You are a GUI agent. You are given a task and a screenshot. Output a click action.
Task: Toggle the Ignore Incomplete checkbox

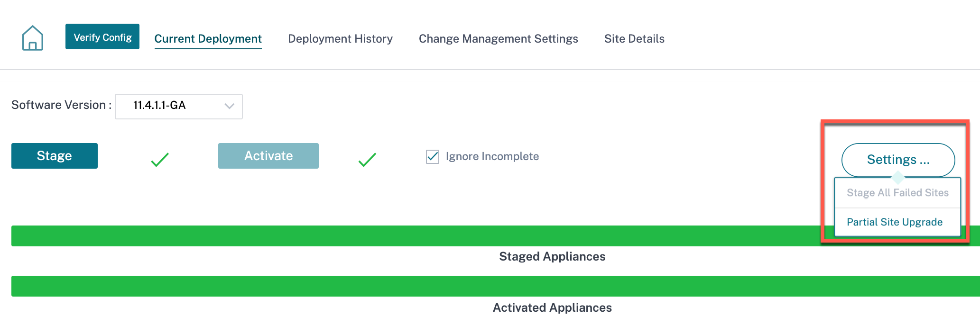click(433, 156)
